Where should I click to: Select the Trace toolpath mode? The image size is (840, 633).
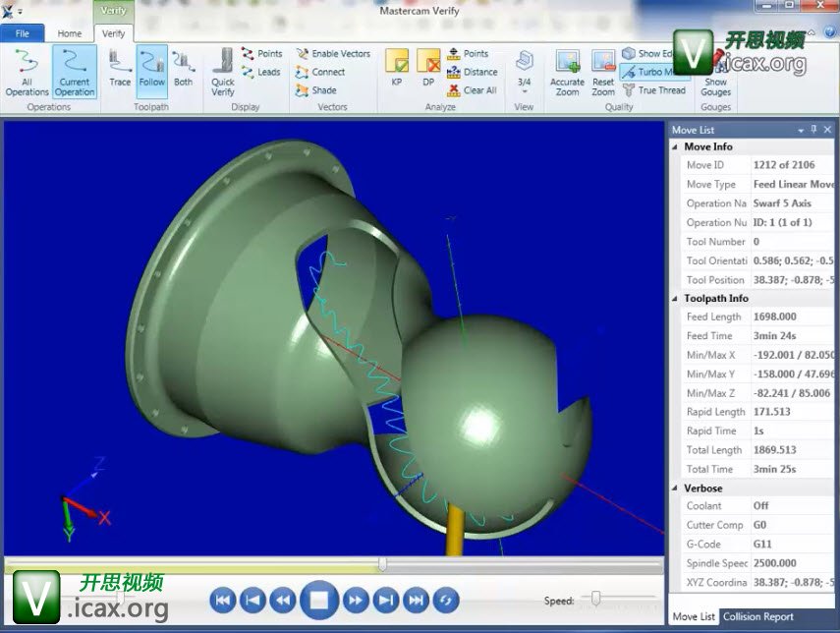(x=120, y=70)
